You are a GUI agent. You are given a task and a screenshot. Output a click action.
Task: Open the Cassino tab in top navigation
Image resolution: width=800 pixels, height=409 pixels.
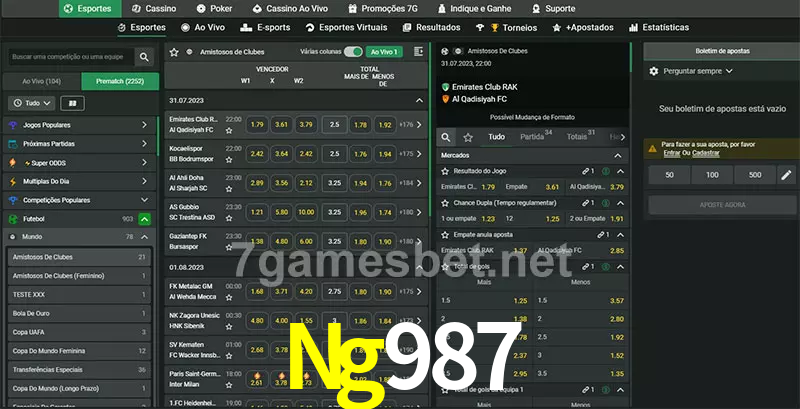tap(155, 8)
